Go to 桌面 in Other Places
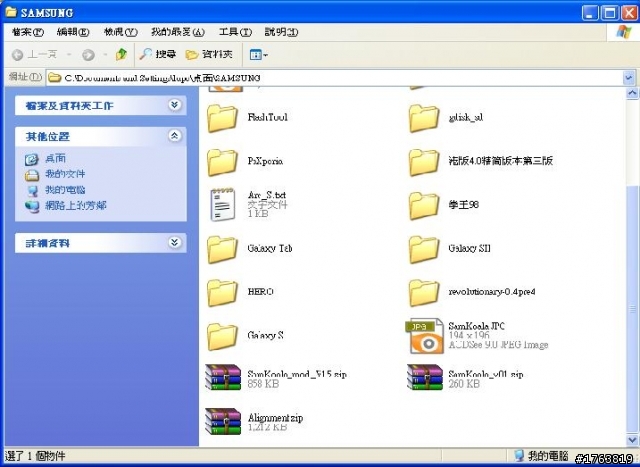 [56, 158]
